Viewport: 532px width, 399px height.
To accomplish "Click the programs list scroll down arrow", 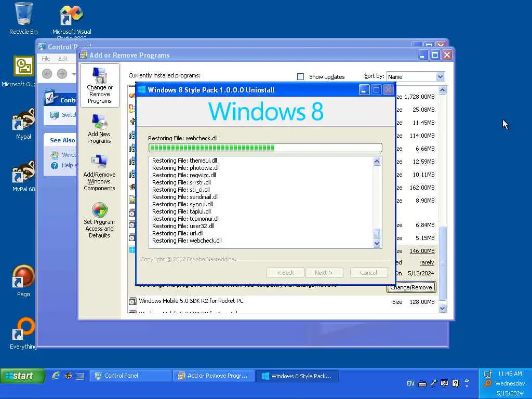I will pos(442,308).
